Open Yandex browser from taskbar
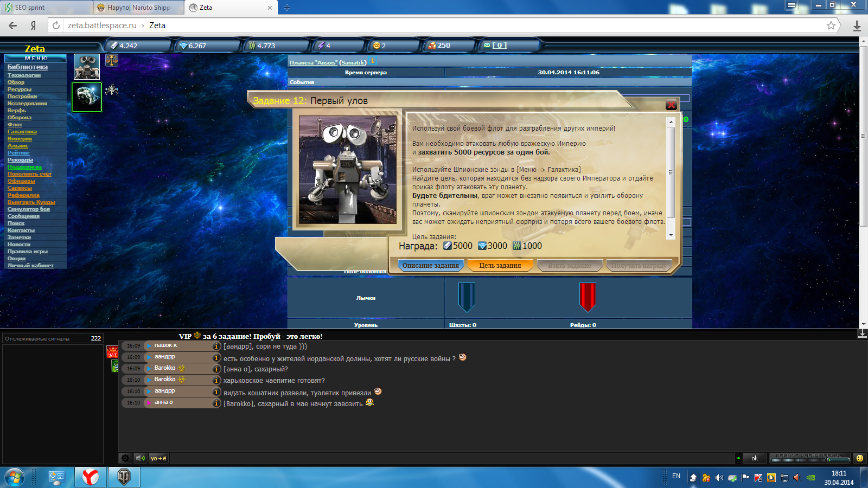Image resolution: width=868 pixels, height=488 pixels. click(91, 477)
